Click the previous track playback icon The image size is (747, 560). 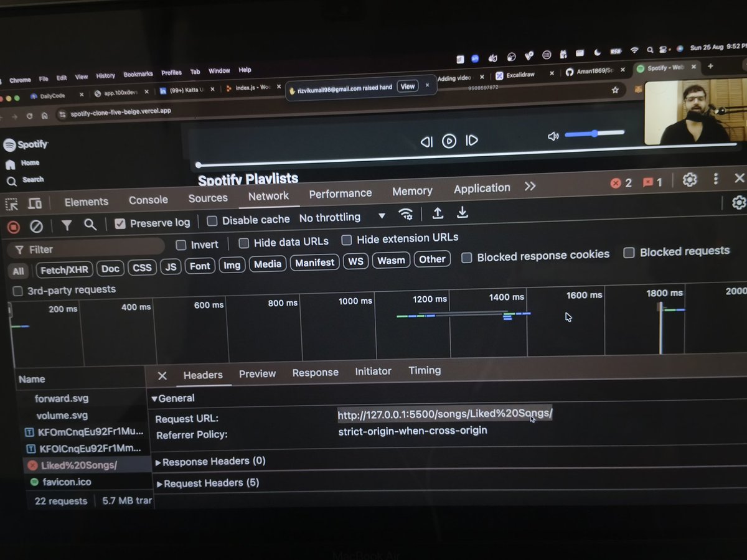[426, 142]
